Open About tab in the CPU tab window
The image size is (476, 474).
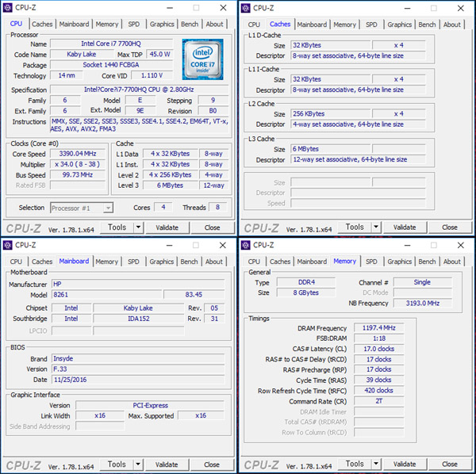(x=214, y=24)
